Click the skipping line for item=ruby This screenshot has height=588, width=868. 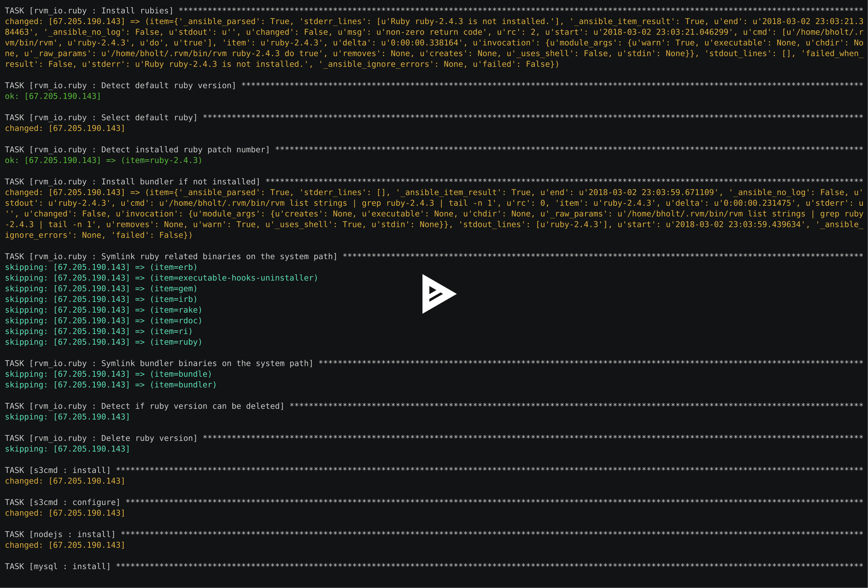point(104,342)
